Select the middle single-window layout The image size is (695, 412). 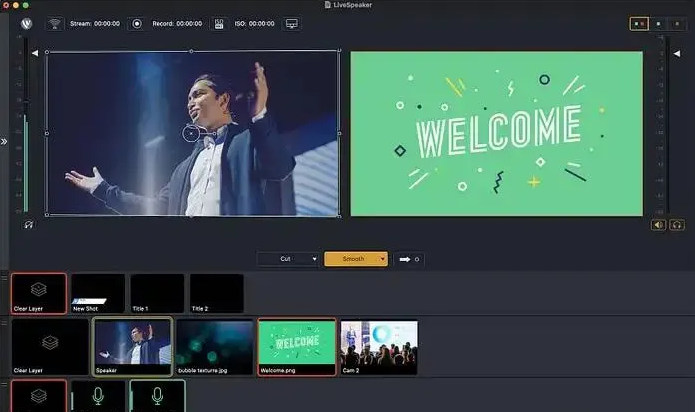(x=658, y=23)
